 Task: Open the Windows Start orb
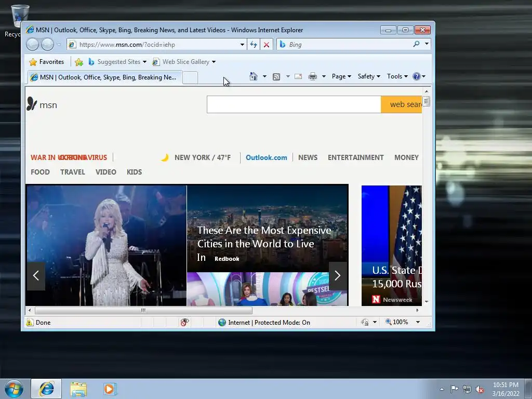tap(14, 389)
